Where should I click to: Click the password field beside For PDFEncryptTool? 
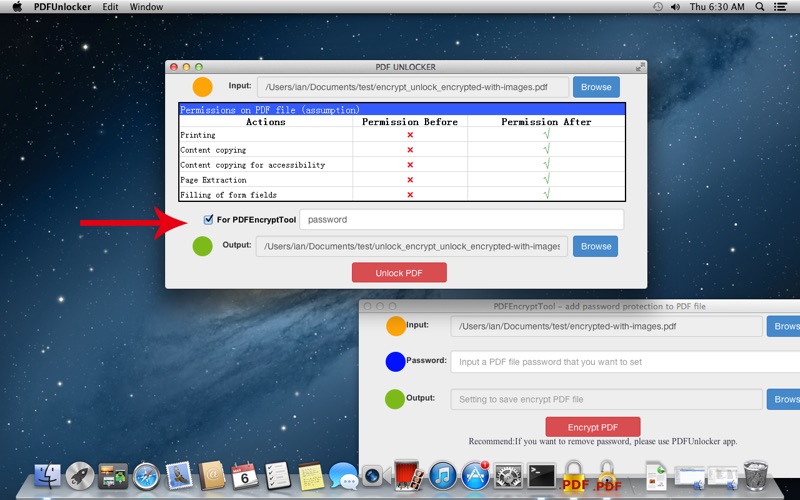coord(461,219)
